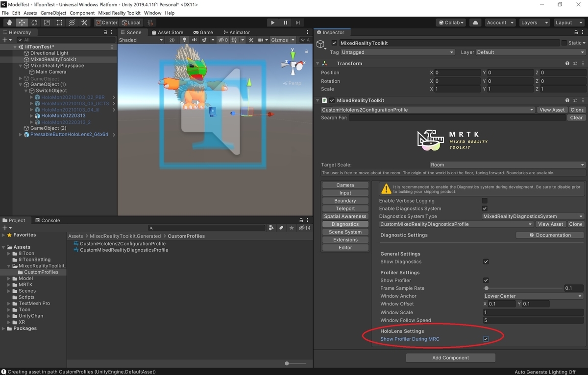Open Transform component preset icon
Screen dimensions: 588x375
tap(575, 63)
